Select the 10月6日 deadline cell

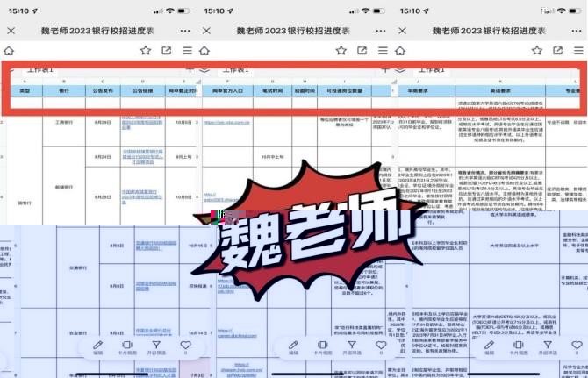point(182,122)
